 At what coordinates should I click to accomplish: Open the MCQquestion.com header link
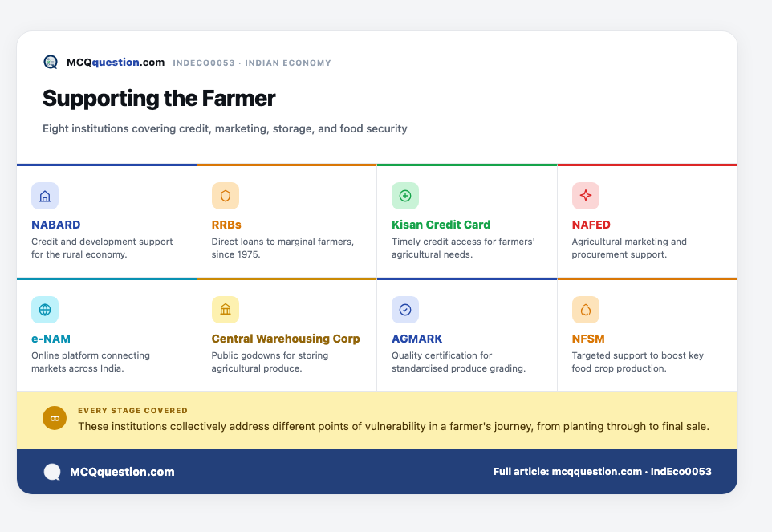coord(116,63)
